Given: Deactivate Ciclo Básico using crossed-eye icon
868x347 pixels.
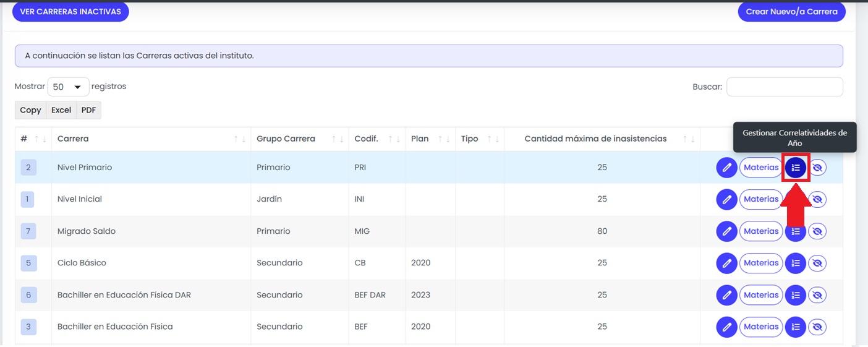Looking at the screenshot, I should pyautogui.click(x=817, y=263).
